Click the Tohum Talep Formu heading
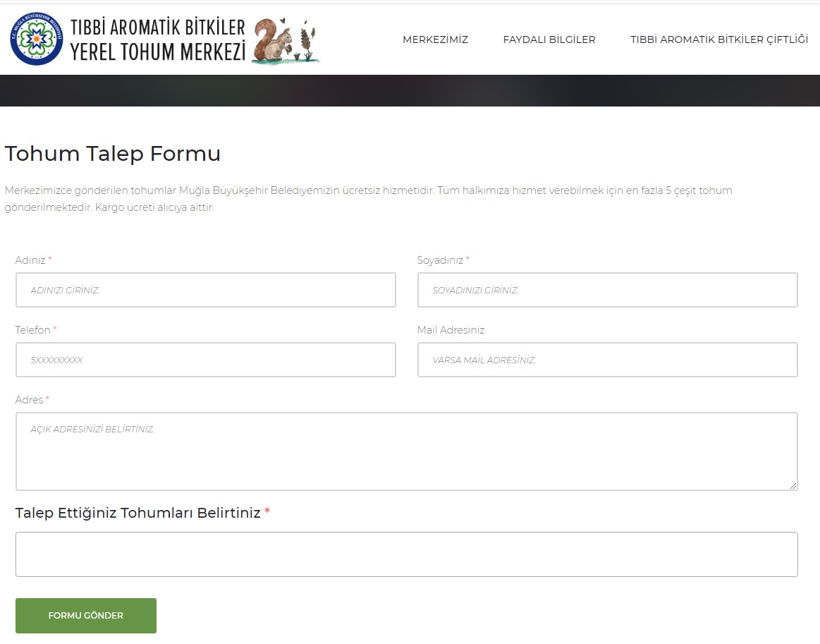This screenshot has height=644, width=820. pyautogui.click(x=113, y=154)
